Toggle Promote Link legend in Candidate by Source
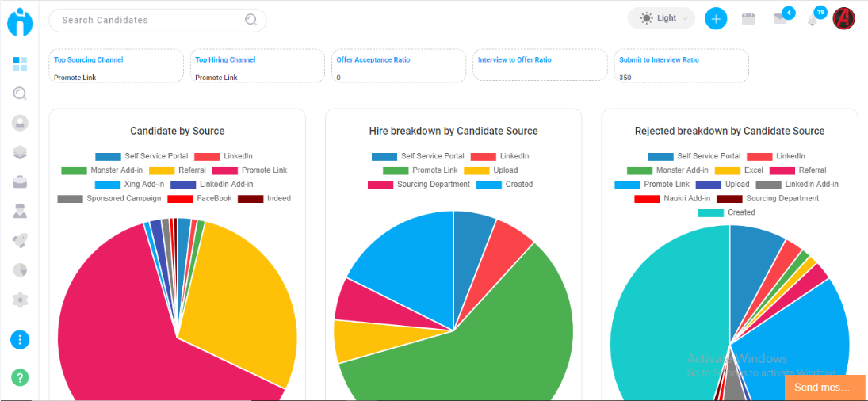This screenshot has height=401, width=868. [x=250, y=170]
